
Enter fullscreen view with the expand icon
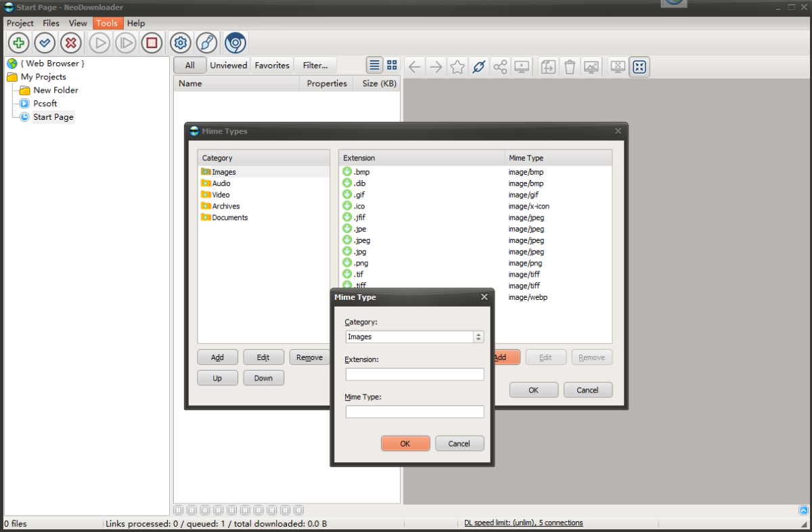pyautogui.click(x=639, y=66)
